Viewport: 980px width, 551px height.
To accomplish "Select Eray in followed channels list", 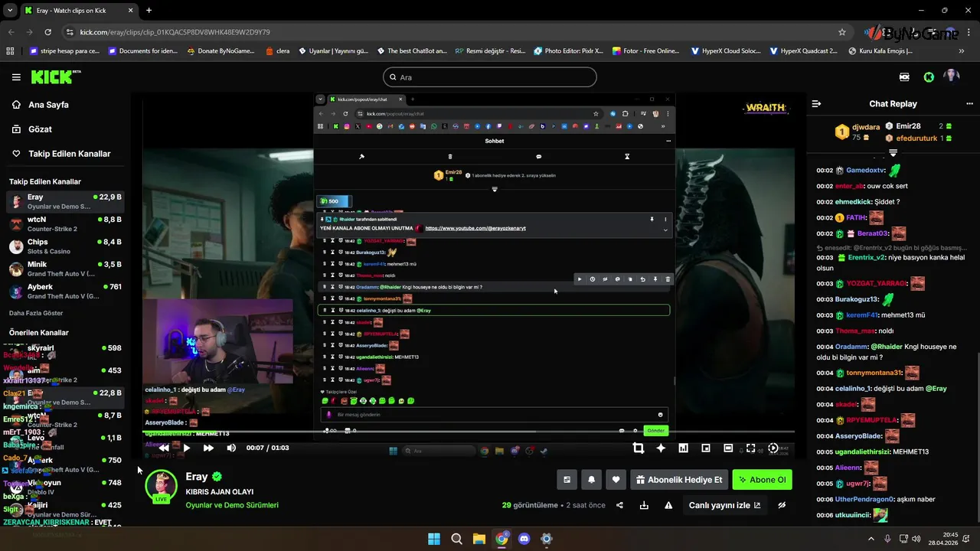I will coord(65,202).
